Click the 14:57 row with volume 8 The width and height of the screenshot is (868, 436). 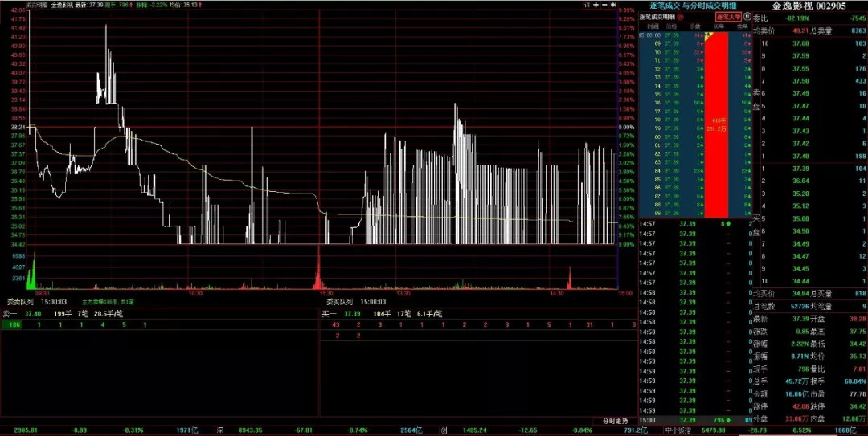click(696, 223)
